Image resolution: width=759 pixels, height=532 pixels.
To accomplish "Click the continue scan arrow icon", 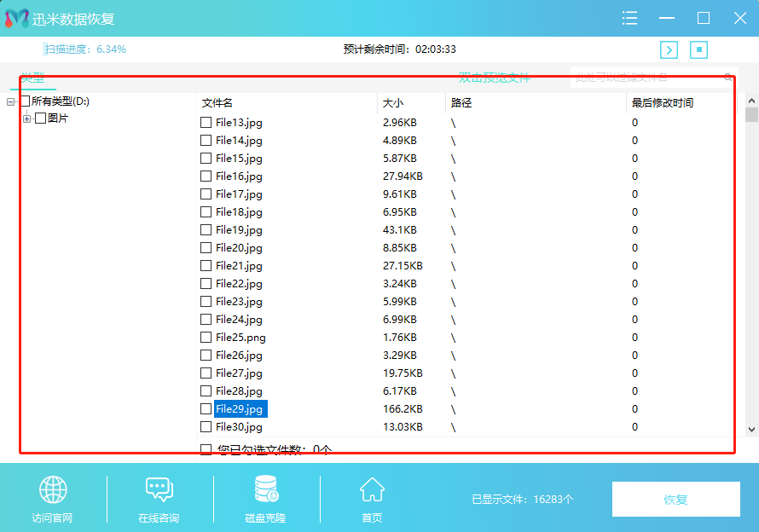I will (x=669, y=49).
